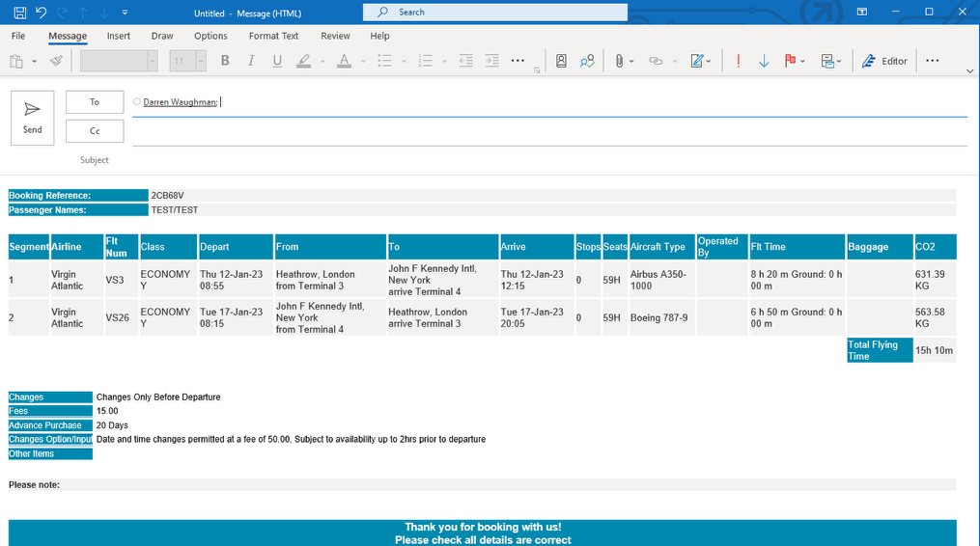Expand highlight color options arrow
980x546 pixels.
[x=322, y=61]
